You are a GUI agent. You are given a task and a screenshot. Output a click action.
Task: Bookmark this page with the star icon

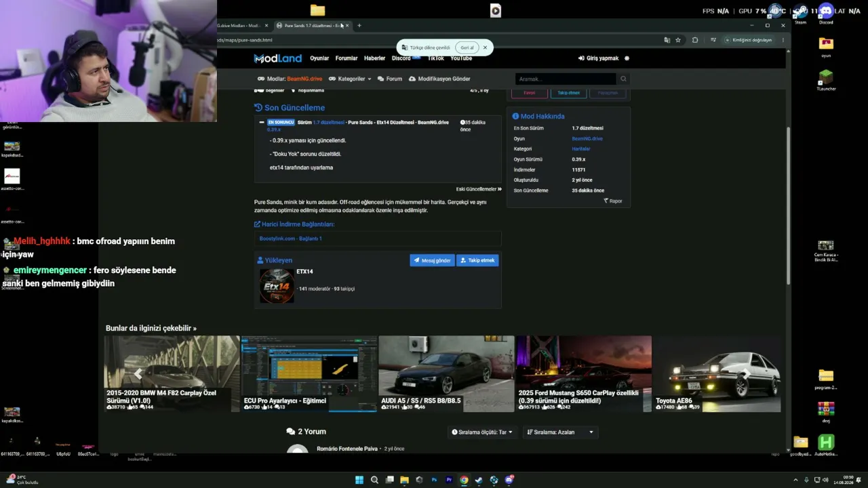(678, 40)
